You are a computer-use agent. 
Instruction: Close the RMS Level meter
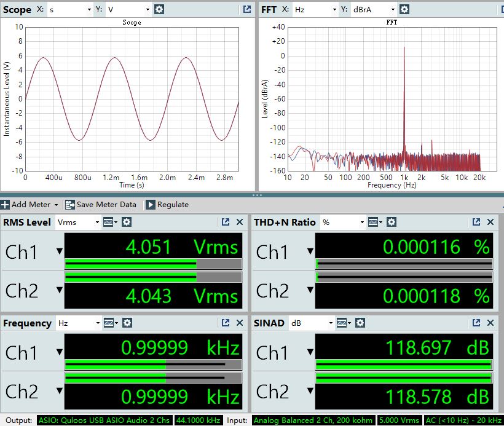[240, 222]
